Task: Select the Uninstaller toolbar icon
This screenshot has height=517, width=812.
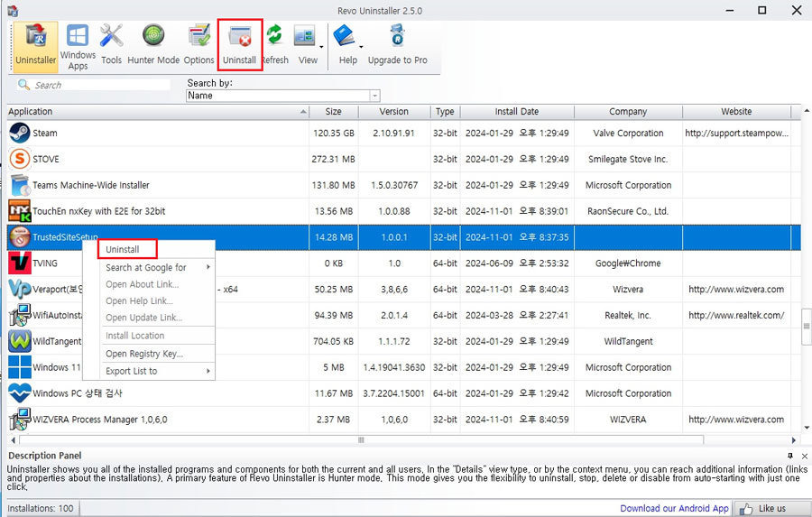Action: click(35, 46)
